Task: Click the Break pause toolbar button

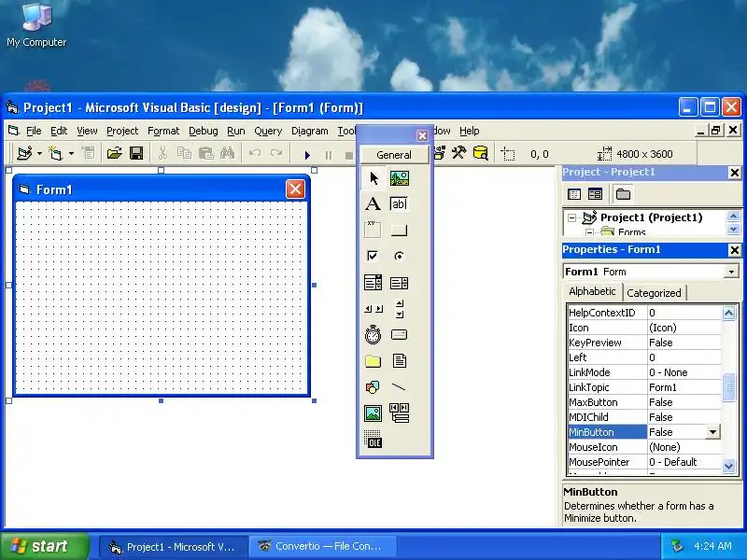Action: (x=329, y=155)
